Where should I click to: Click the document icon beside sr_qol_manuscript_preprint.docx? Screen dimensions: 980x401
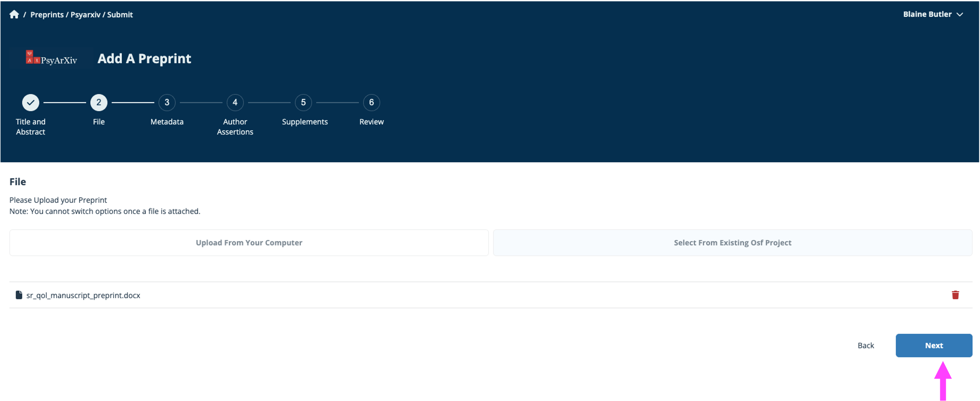18,295
